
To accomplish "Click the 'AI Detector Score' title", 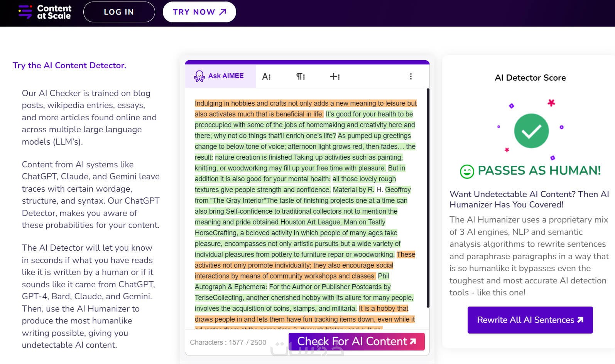I will [x=530, y=78].
